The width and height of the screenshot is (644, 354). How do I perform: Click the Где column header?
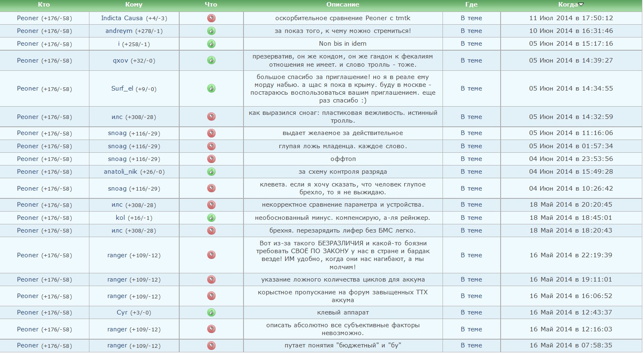coord(471,5)
